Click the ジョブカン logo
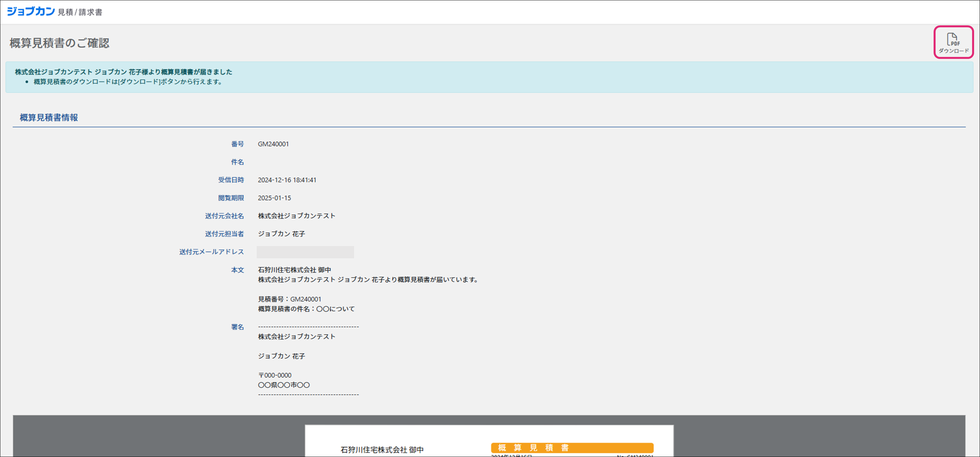The image size is (980, 457). (x=31, y=12)
